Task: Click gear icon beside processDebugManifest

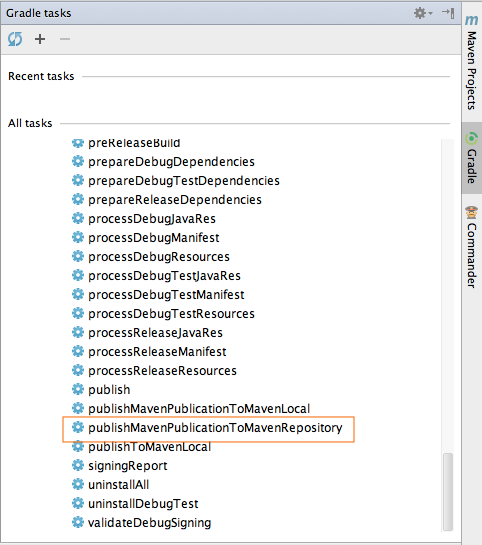Action: (78, 237)
